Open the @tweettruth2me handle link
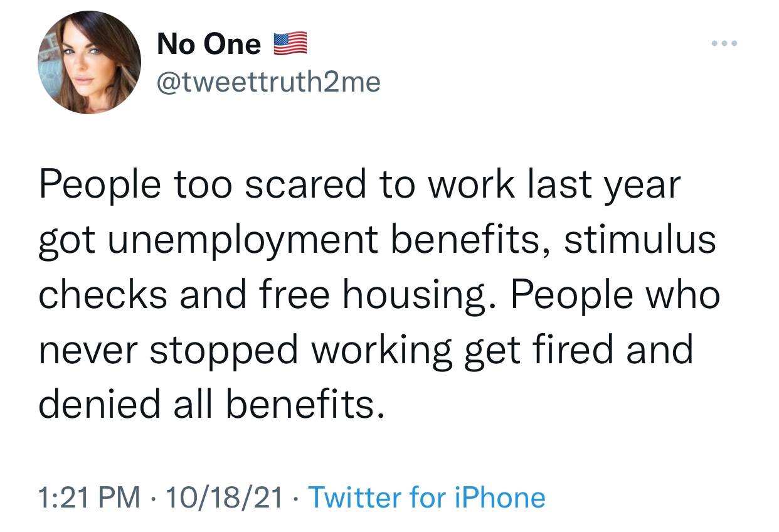Image resolution: width=779 pixels, height=532 pixels. (268, 81)
